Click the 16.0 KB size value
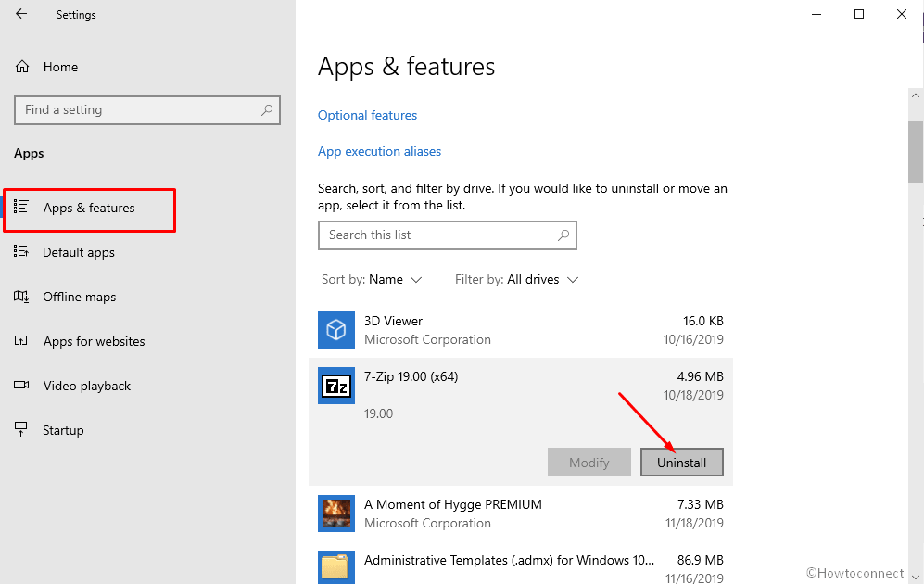Image resolution: width=924 pixels, height=584 pixels. (703, 321)
